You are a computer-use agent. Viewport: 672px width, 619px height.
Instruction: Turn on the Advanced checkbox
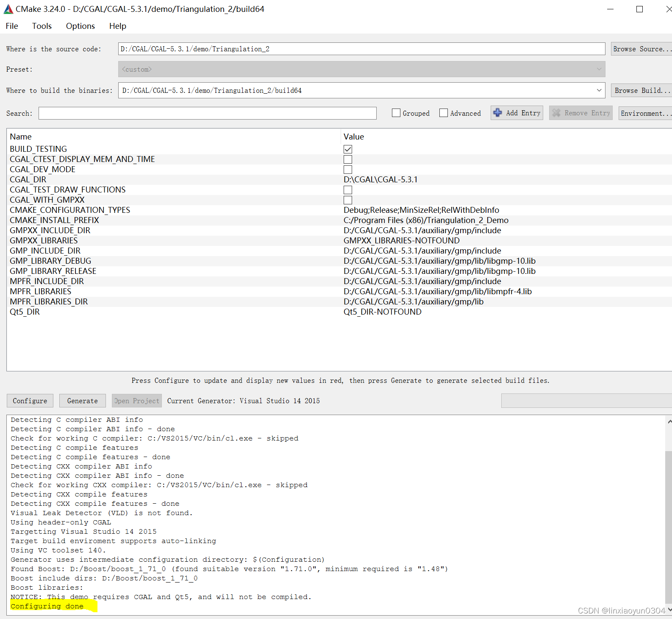444,113
